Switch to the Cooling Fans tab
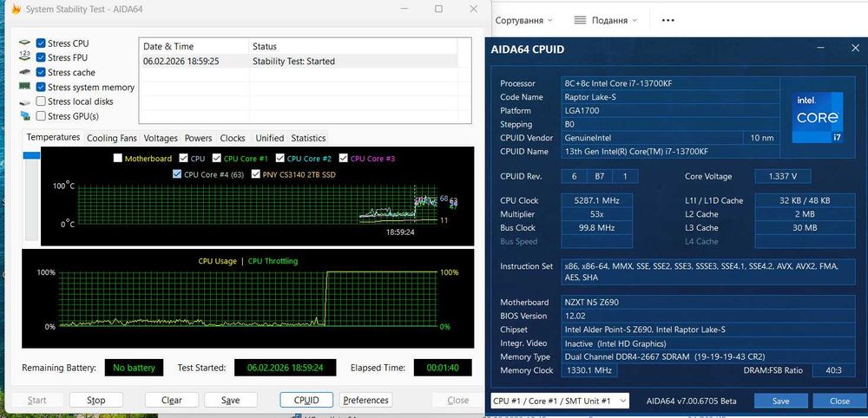 [111, 138]
